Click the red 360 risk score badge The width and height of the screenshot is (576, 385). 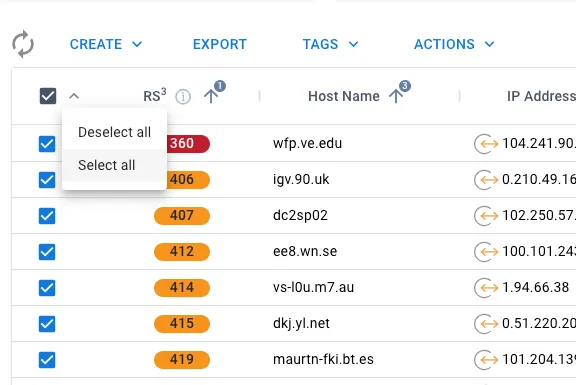[x=188, y=144]
